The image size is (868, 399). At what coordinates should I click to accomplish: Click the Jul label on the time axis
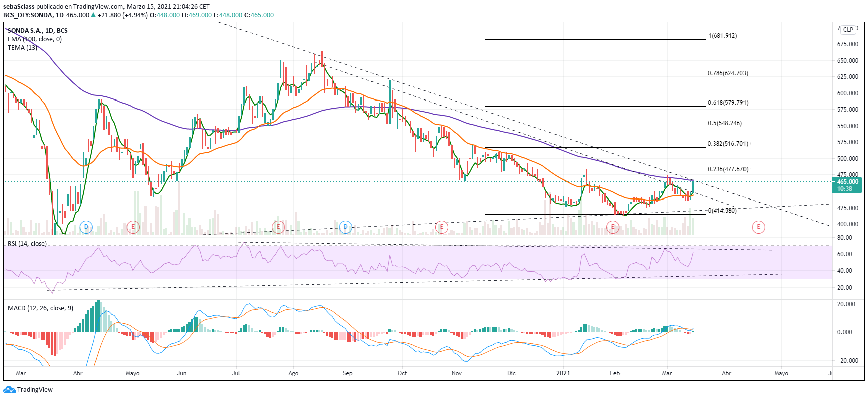point(236,373)
